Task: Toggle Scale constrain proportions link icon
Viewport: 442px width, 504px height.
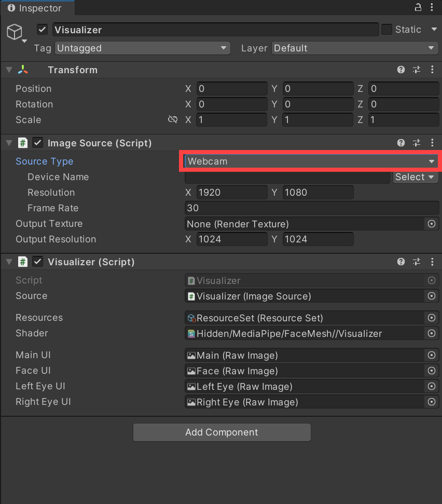Action: [x=173, y=119]
